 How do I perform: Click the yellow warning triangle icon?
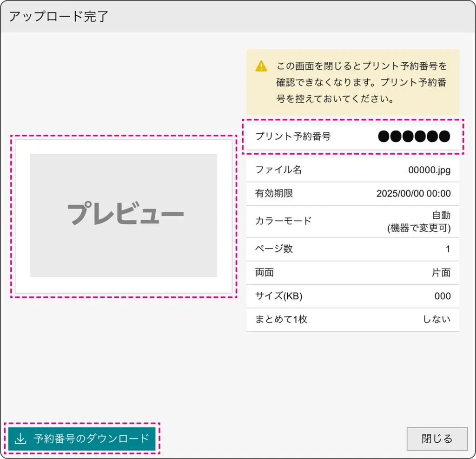(x=261, y=66)
